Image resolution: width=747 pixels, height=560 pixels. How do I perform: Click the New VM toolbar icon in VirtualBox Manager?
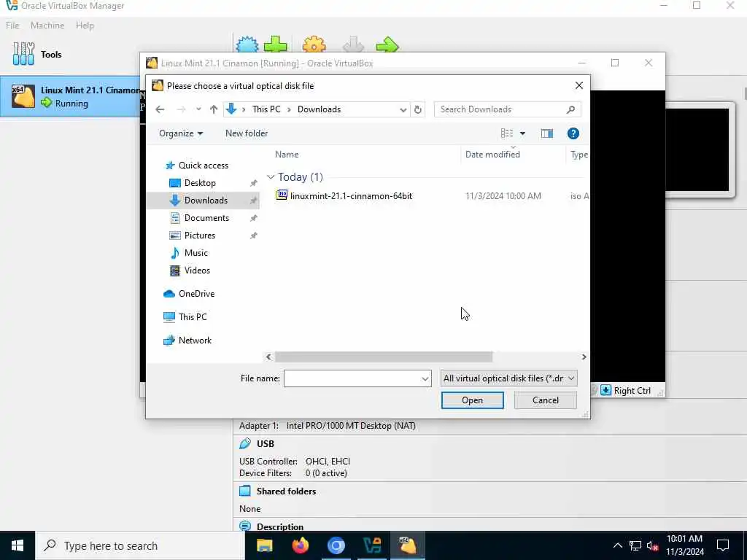(247, 44)
